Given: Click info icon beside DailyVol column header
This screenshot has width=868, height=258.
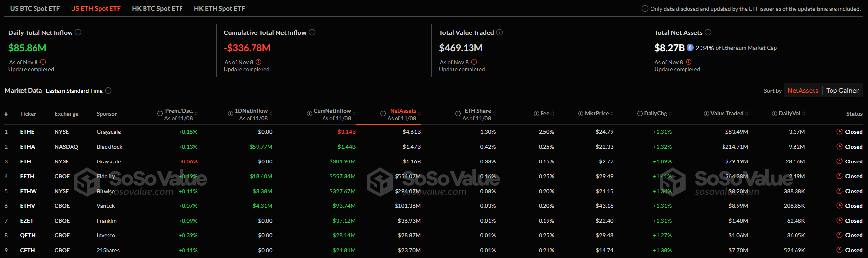Looking at the screenshot, I should (x=774, y=114).
